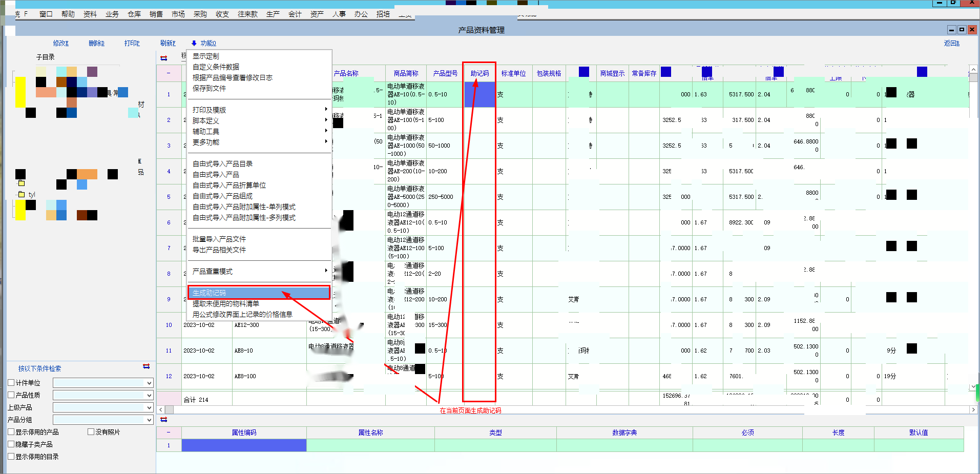Tick the 没有照片 checkbox
The image size is (980, 474).
[x=91, y=432]
